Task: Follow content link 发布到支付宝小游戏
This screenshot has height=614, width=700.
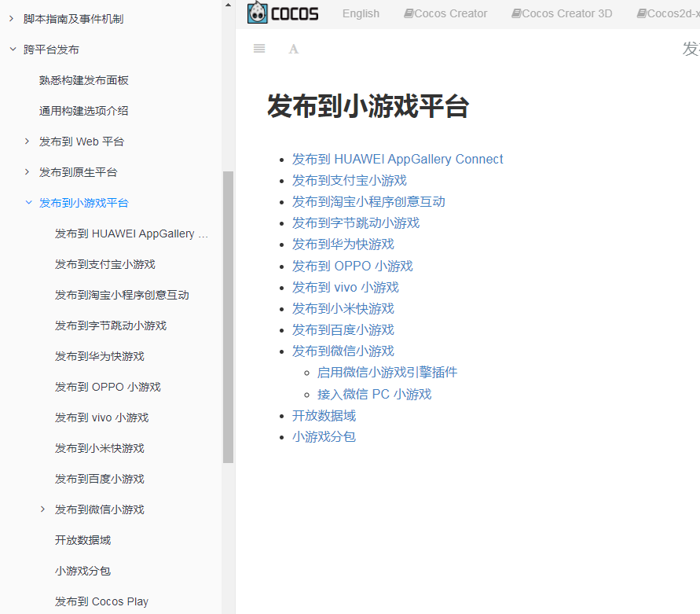Action: click(x=349, y=181)
